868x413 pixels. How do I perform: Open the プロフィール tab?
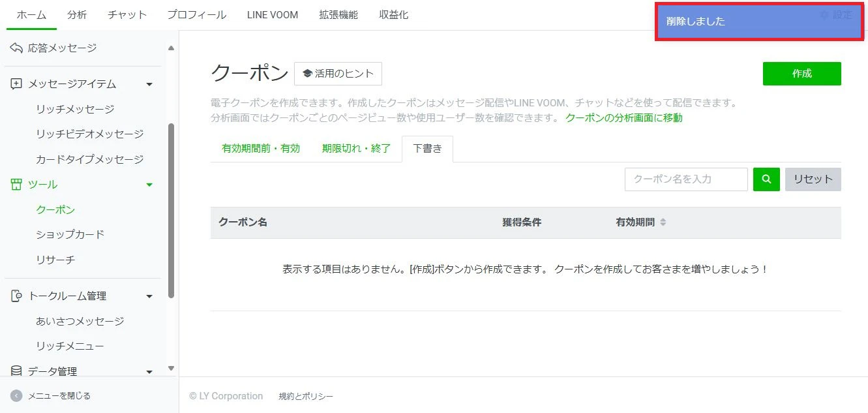pyautogui.click(x=197, y=14)
